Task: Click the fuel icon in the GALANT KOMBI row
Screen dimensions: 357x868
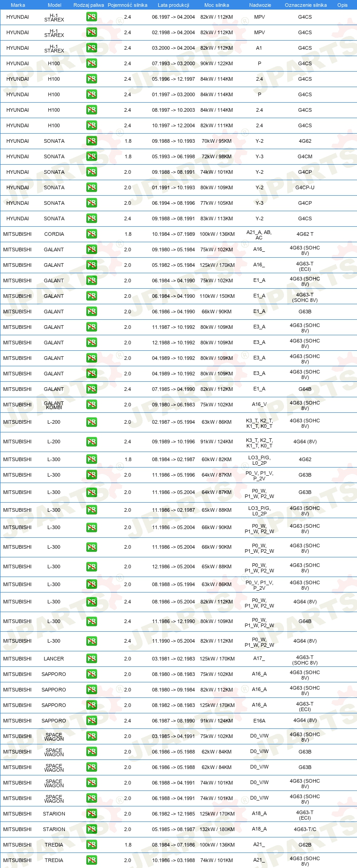Action: (x=91, y=405)
